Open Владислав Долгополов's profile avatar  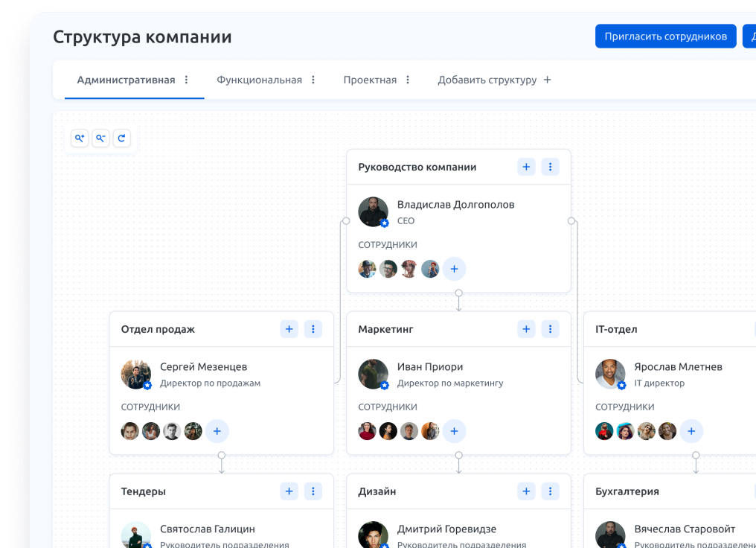click(x=373, y=211)
